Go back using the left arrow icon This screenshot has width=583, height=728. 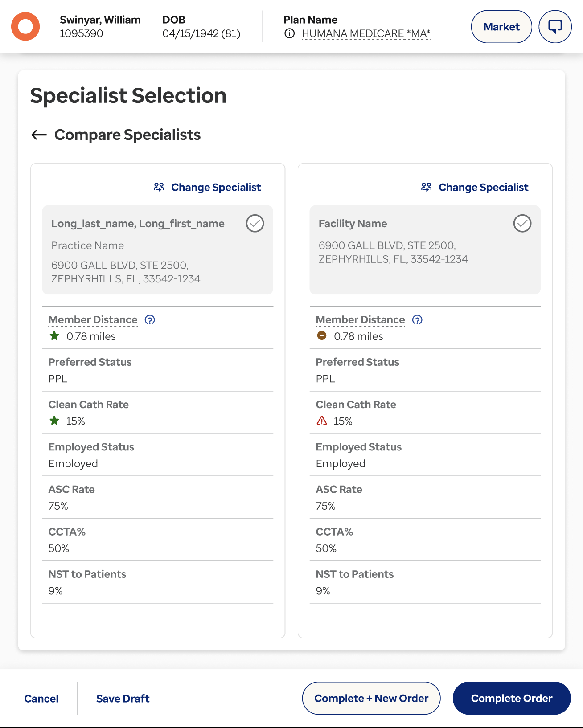(x=39, y=135)
